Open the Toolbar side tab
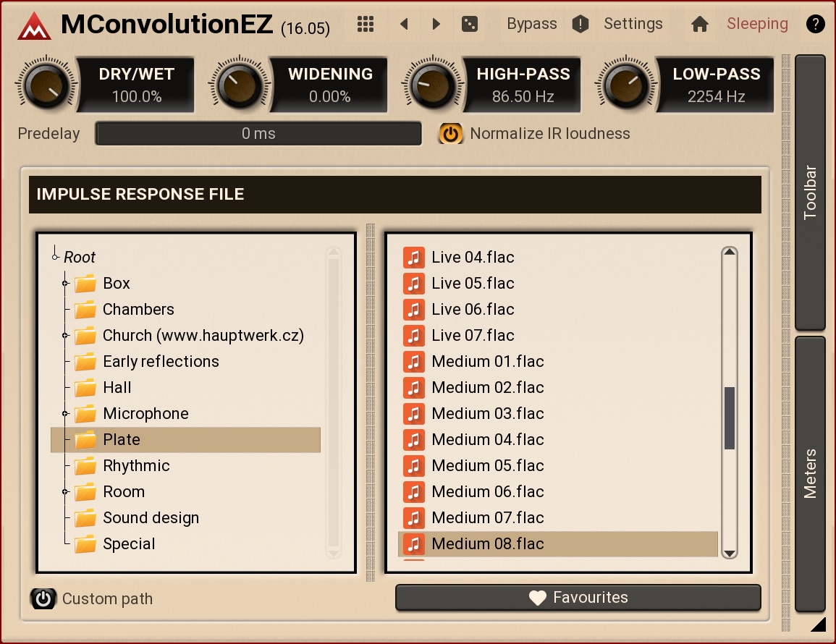This screenshot has width=836, height=644. tap(810, 192)
